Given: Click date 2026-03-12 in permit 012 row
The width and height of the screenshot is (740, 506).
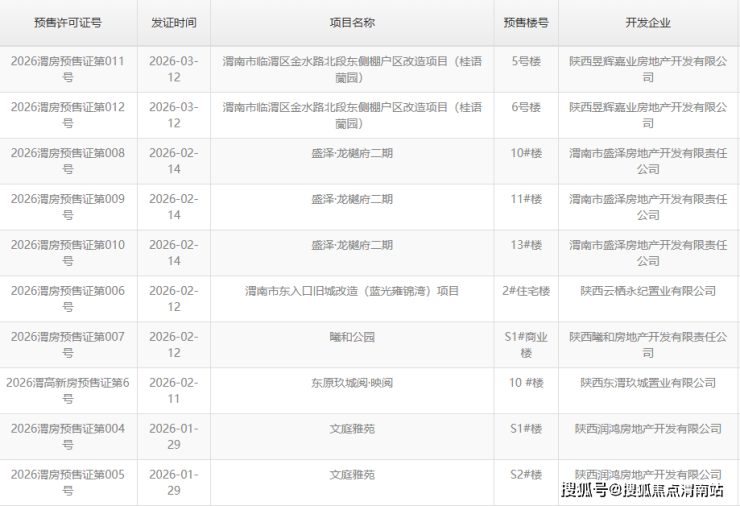Looking at the screenshot, I should [x=174, y=115].
